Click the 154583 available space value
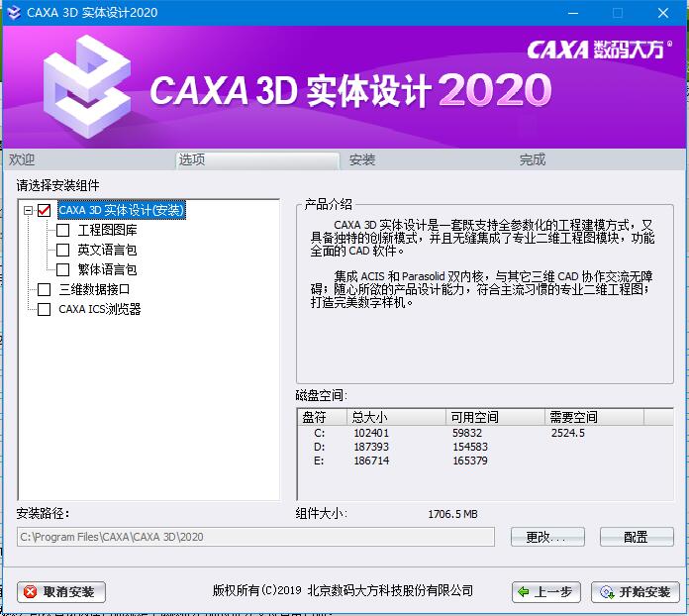Viewport: 689px width, 616px height. pos(470,448)
